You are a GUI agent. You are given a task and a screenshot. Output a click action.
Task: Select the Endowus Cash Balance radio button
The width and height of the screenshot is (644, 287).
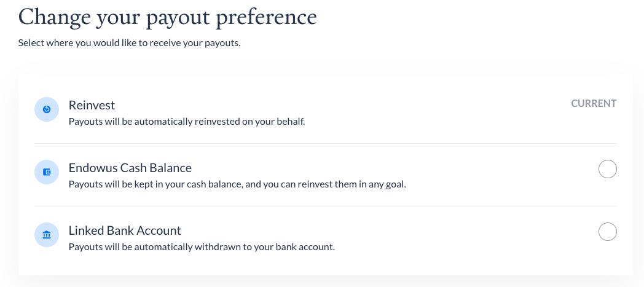(608, 169)
